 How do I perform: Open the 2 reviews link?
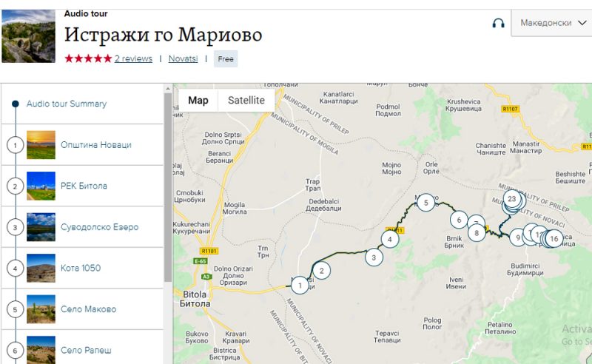133,59
